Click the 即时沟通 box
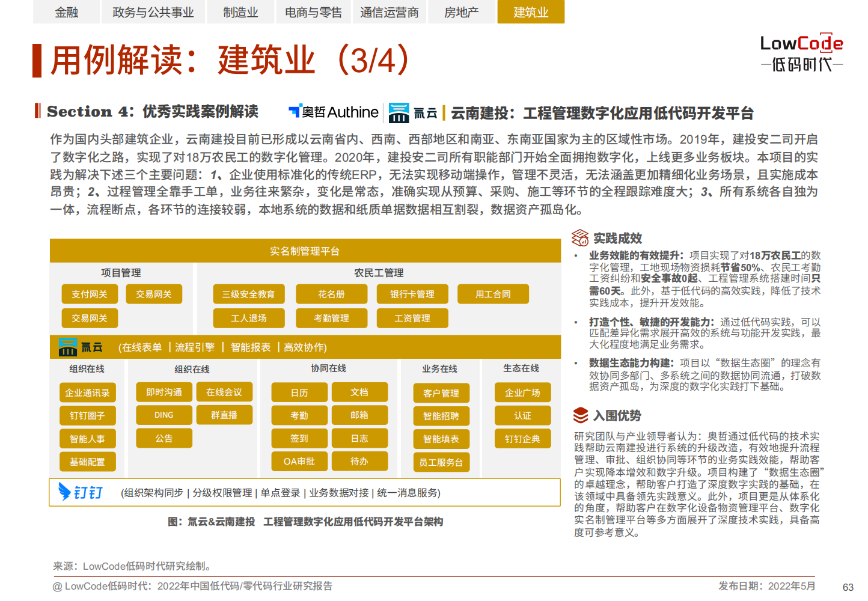The width and height of the screenshot is (868, 601). tap(164, 392)
